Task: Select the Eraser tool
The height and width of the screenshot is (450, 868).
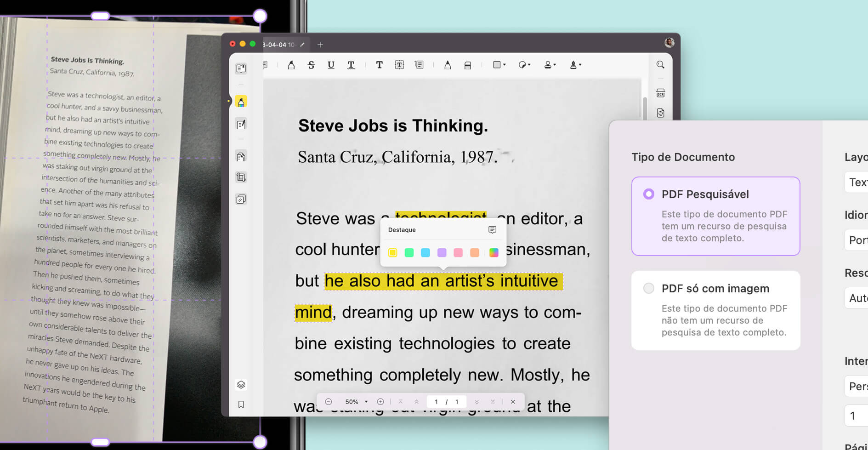Action: pyautogui.click(x=468, y=65)
